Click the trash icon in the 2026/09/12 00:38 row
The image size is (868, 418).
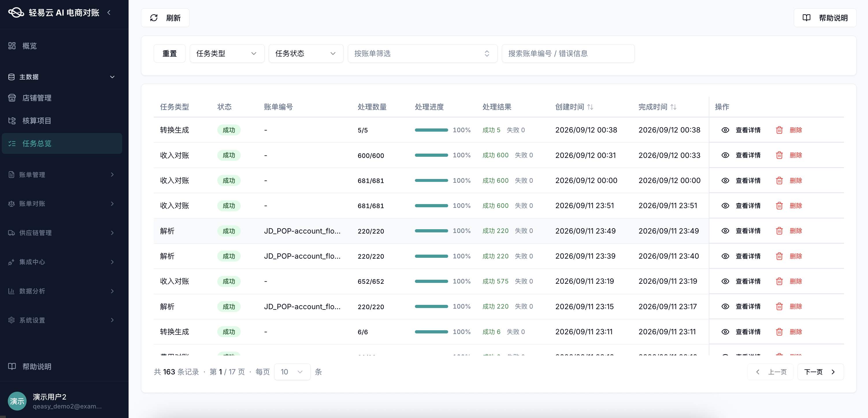pyautogui.click(x=779, y=130)
